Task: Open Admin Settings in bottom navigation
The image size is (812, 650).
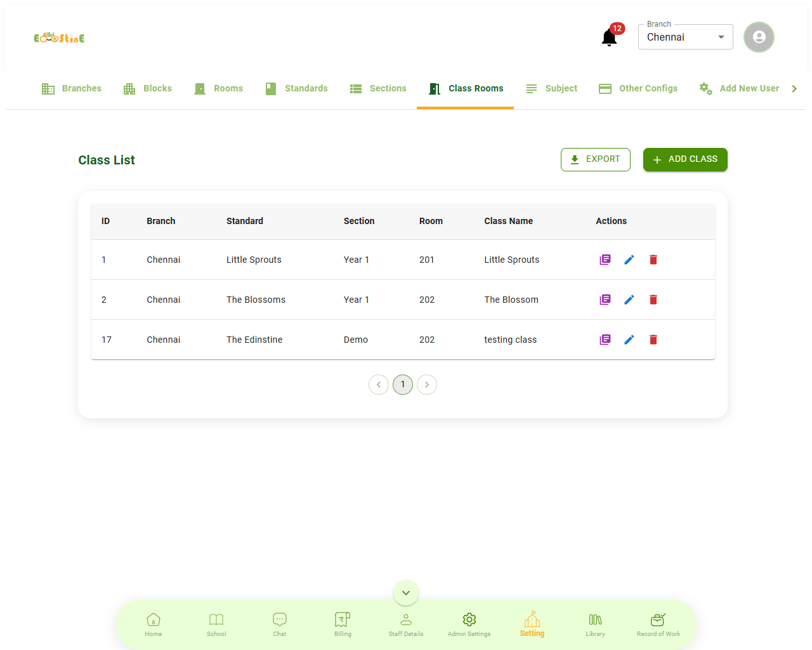Action: (469, 625)
